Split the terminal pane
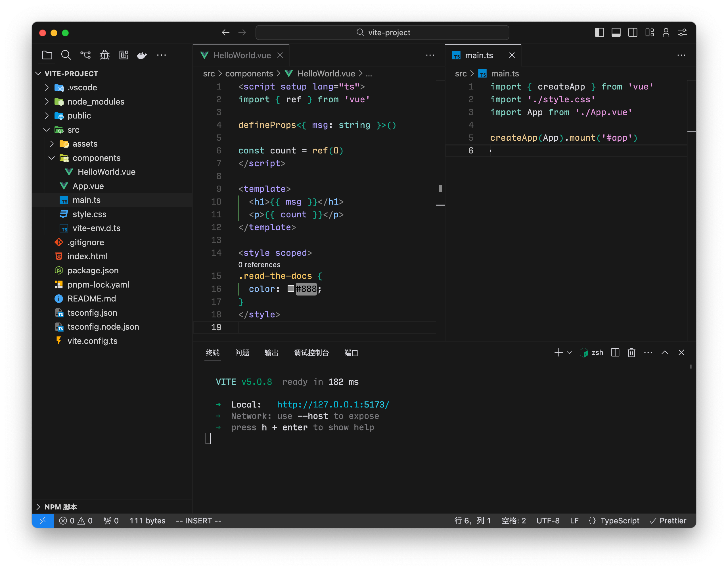The height and width of the screenshot is (570, 728). (615, 352)
